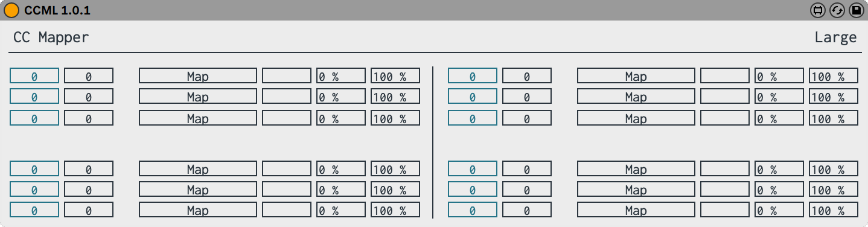Image resolution: width=868 pixels, height=227 pixels.
Task: Save the device preset with disk icon
Action: click(856, 10)
